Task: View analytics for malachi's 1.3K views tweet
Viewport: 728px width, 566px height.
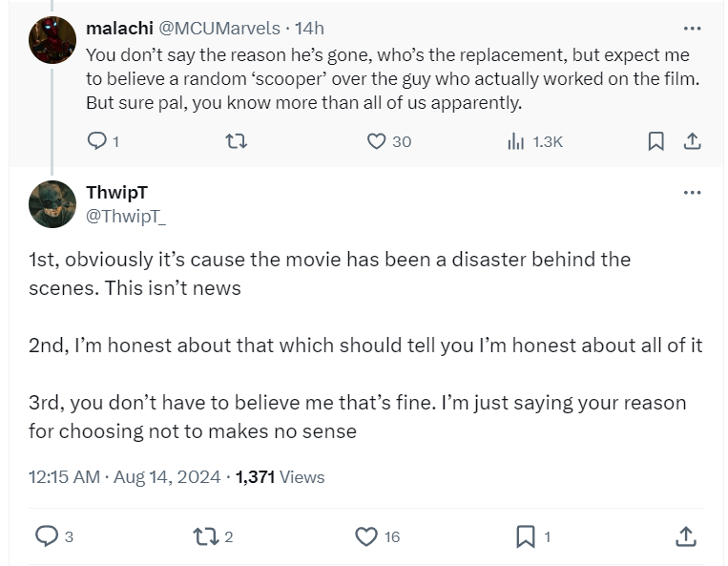Action: (516, 141)
